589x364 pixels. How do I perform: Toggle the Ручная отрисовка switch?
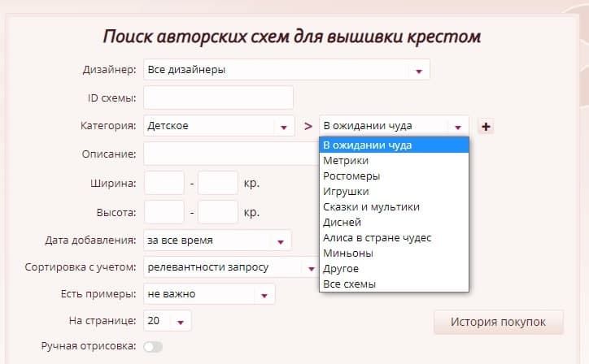point(153,347)
